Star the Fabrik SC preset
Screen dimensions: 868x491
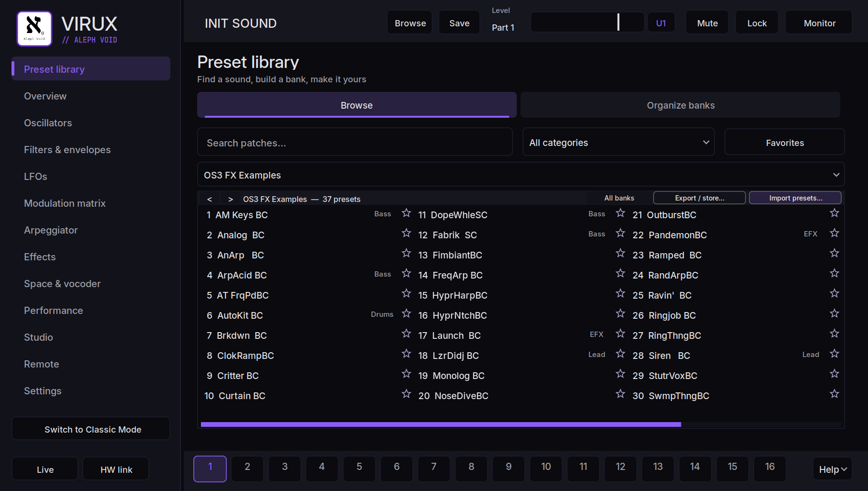pos(620,233)
